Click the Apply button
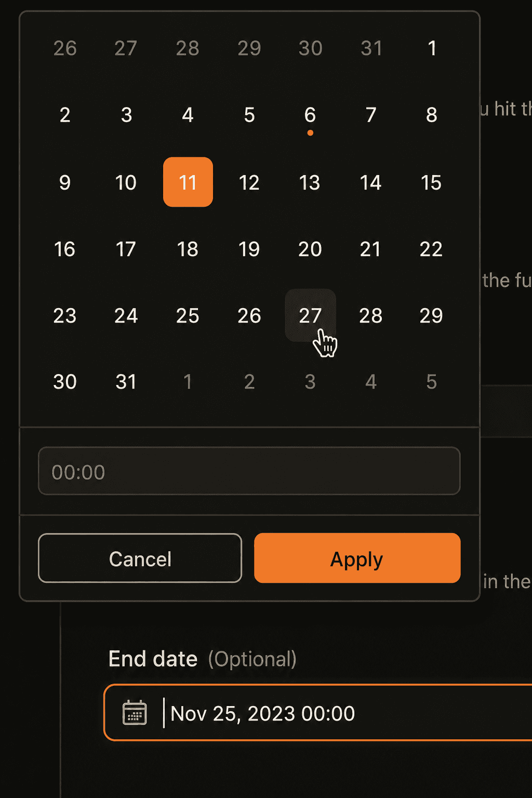 point(357,558)
